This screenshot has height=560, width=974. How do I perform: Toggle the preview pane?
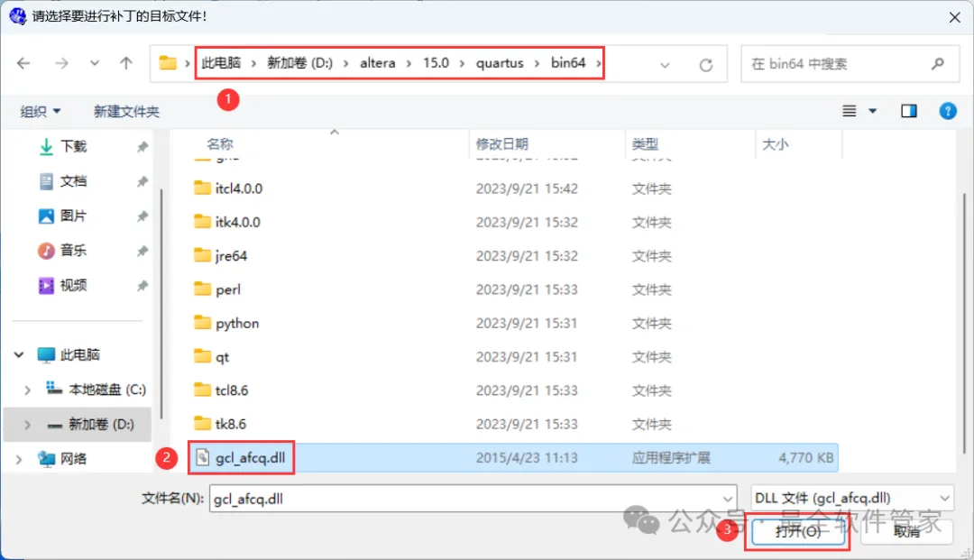(x=909, y=111)
